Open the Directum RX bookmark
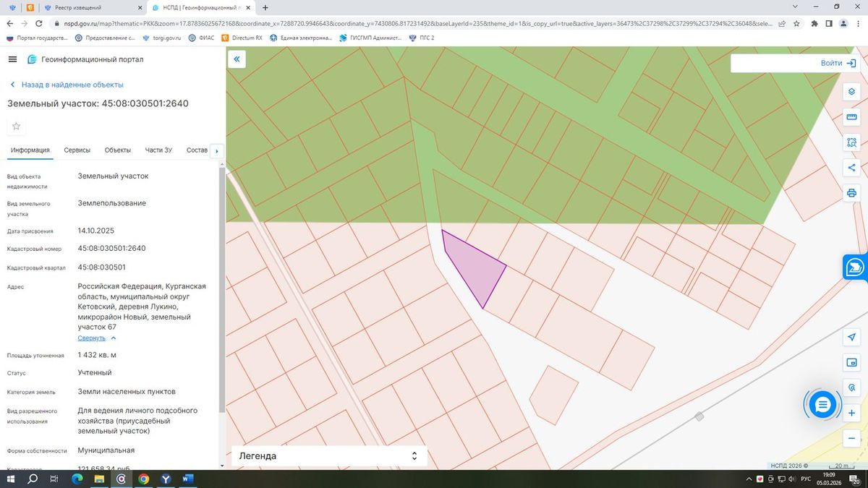Viewport: 868px width, 488px height. 242,38
